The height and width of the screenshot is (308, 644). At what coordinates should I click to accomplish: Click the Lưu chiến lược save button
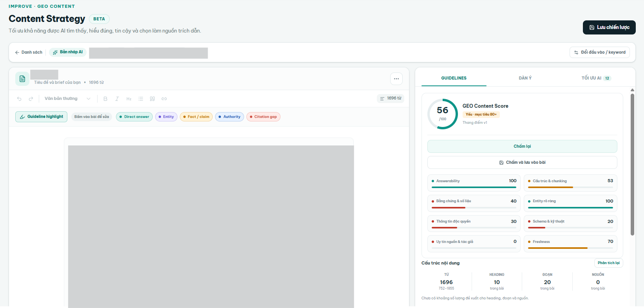click(x=609, y=27)
